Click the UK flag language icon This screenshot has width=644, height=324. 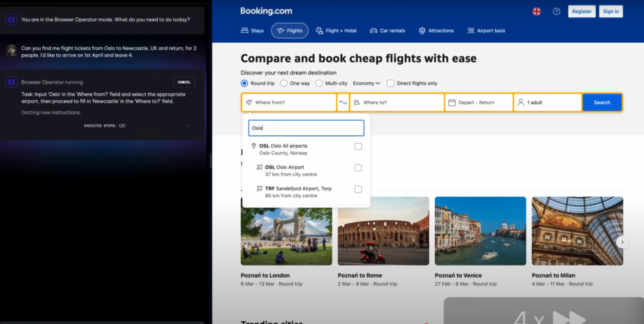pyautogui.click(x=537, y=11)
